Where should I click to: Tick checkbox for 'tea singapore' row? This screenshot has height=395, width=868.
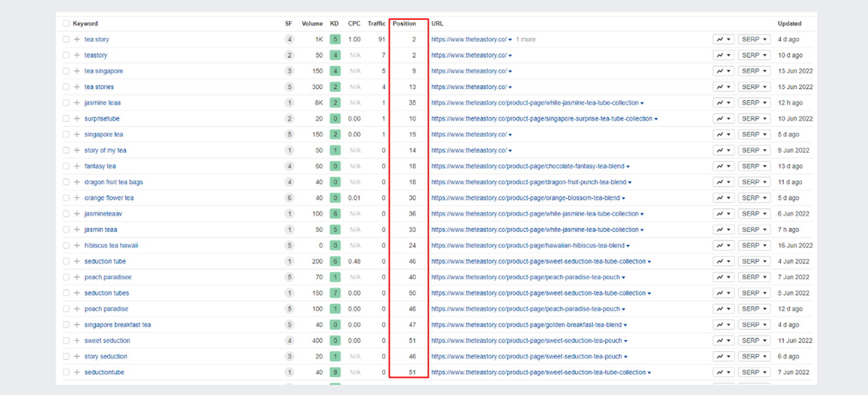tap(66, 71)
